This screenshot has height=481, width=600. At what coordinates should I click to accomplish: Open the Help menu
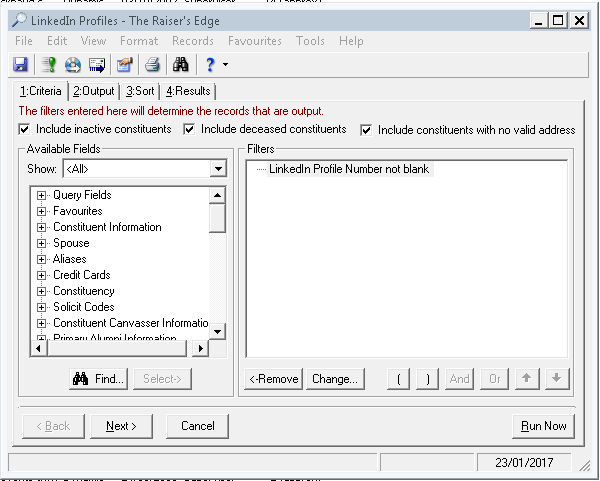click(351, 41)
